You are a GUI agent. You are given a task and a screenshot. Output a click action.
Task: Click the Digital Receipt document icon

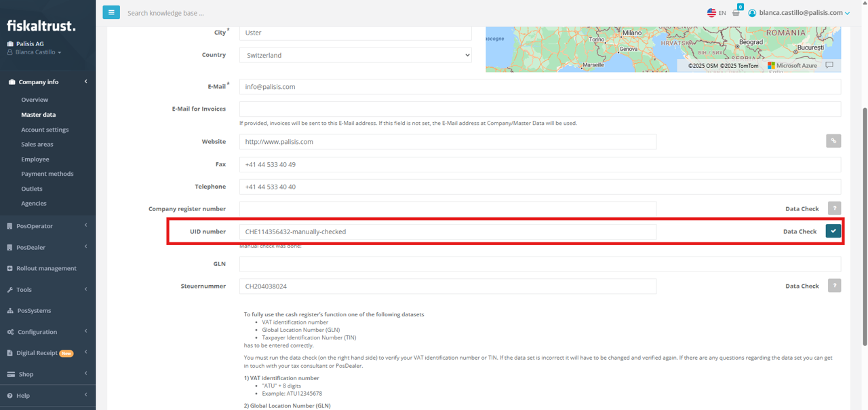[x=9, y=353]
